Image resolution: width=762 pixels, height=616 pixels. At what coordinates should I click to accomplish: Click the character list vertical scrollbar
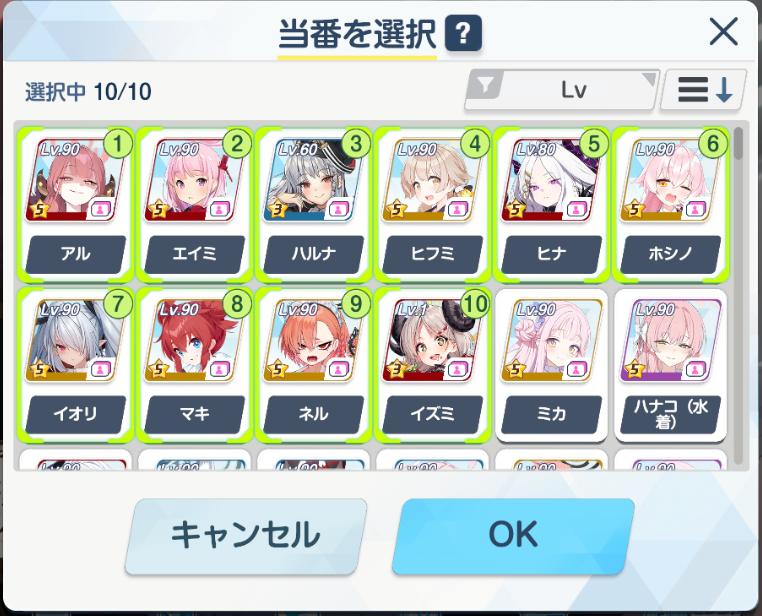coord(738,295)
